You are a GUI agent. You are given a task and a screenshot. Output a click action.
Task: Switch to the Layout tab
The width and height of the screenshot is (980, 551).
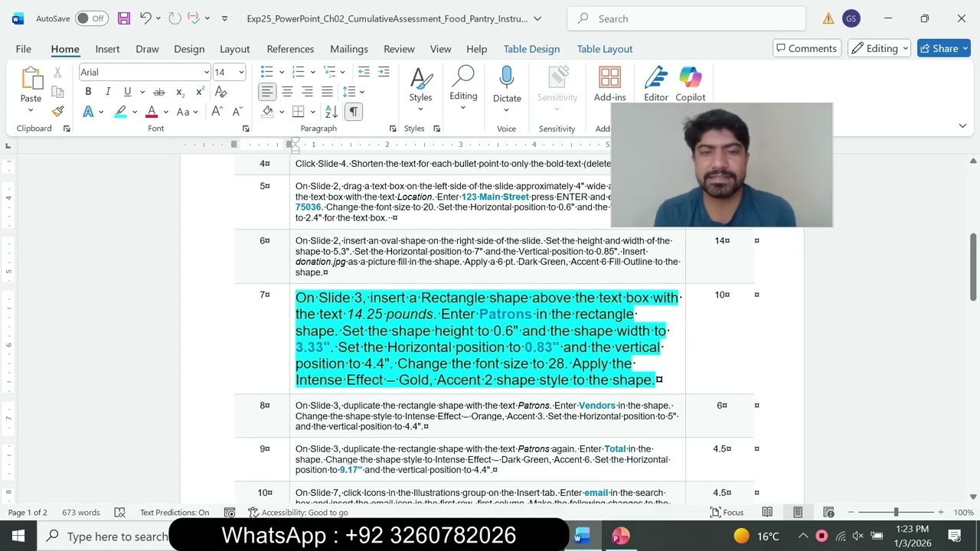click(x=235, y=48)
